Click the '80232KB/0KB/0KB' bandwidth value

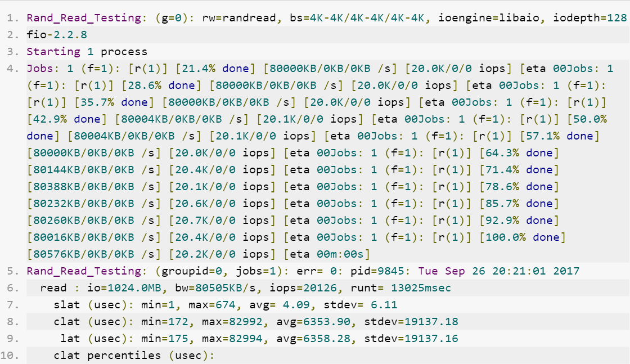(84, 204)
